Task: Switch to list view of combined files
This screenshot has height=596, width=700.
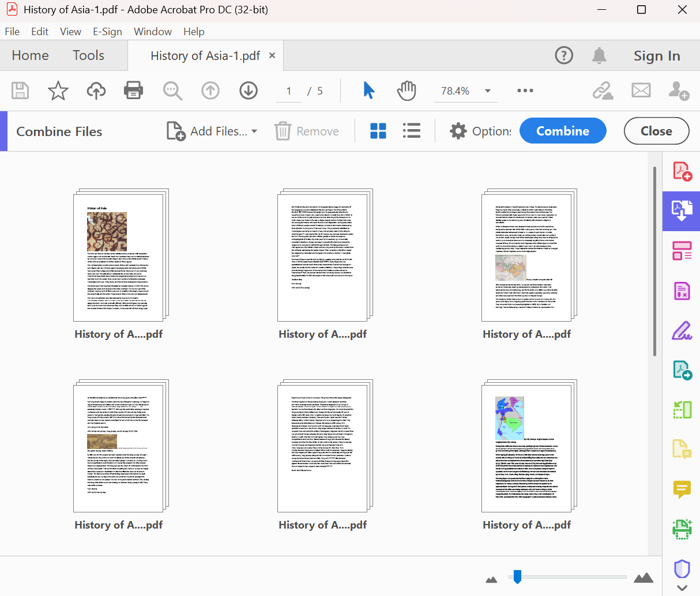Action: [x=412, y=131]
